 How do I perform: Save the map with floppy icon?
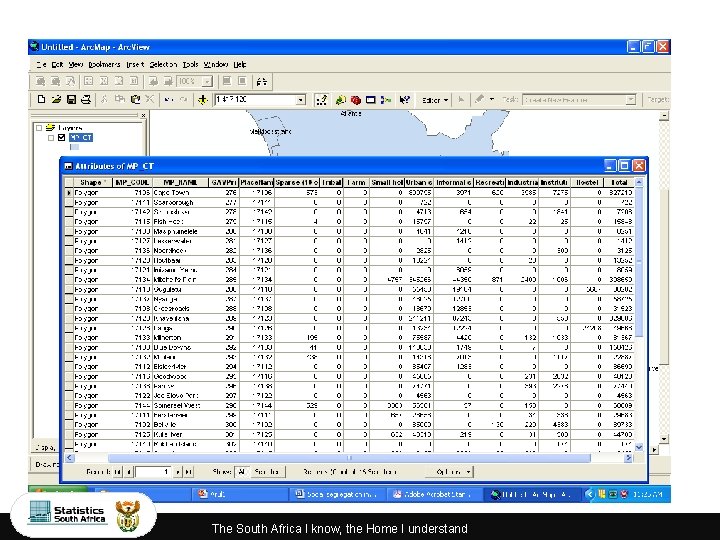pos(71,99)
